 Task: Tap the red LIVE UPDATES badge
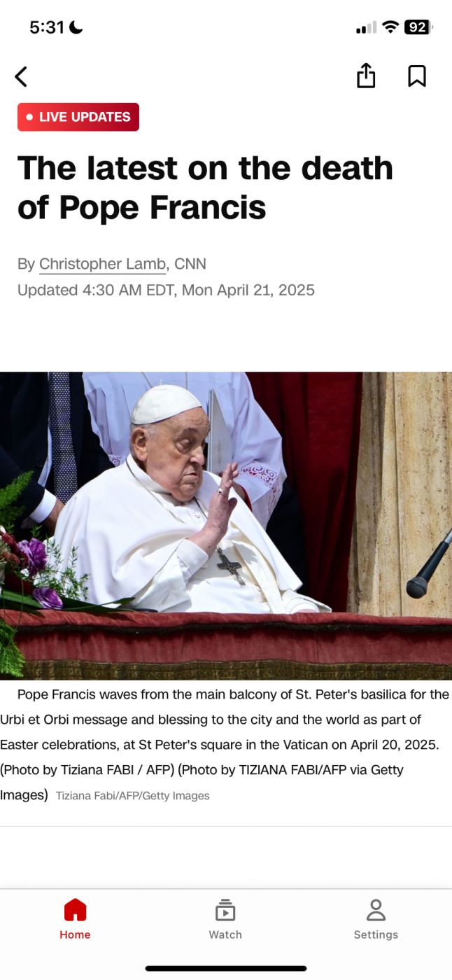(78, 117)
